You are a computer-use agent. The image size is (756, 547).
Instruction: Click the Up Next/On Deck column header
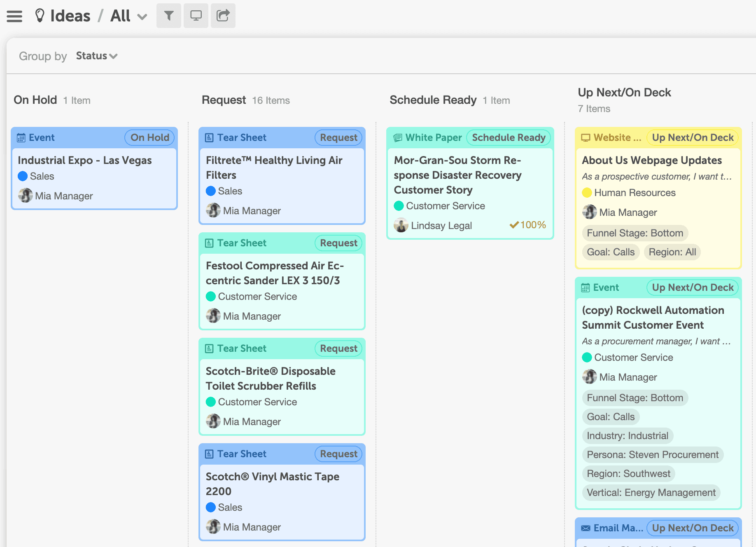tap(624, 93)
